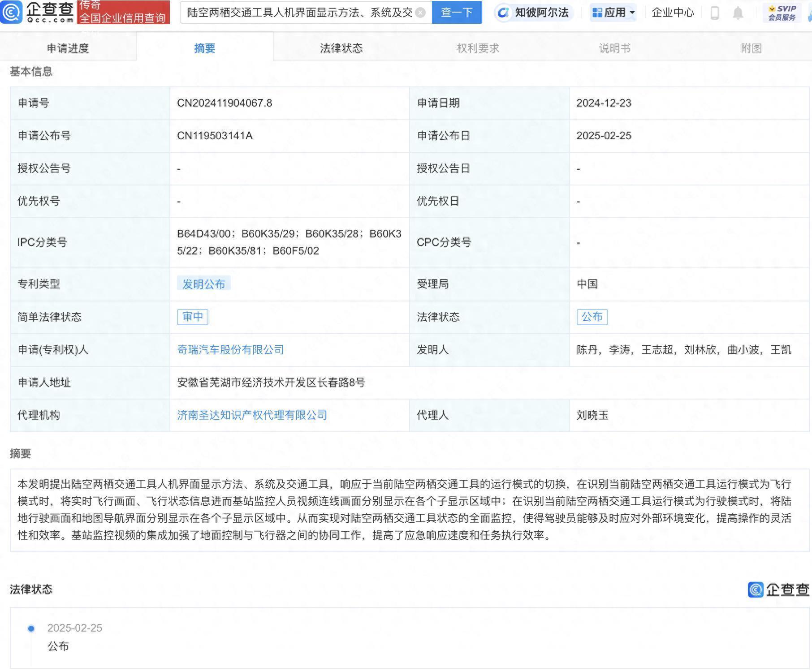Click the 发明公布 patent type tag
This screenshot has width=812, height=671.
tap(204, 284)
